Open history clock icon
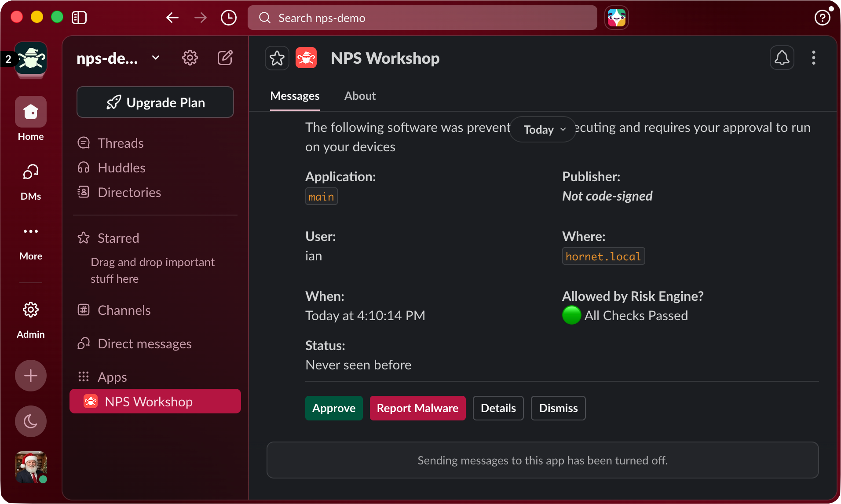The image size is (841, 504). 229,18
